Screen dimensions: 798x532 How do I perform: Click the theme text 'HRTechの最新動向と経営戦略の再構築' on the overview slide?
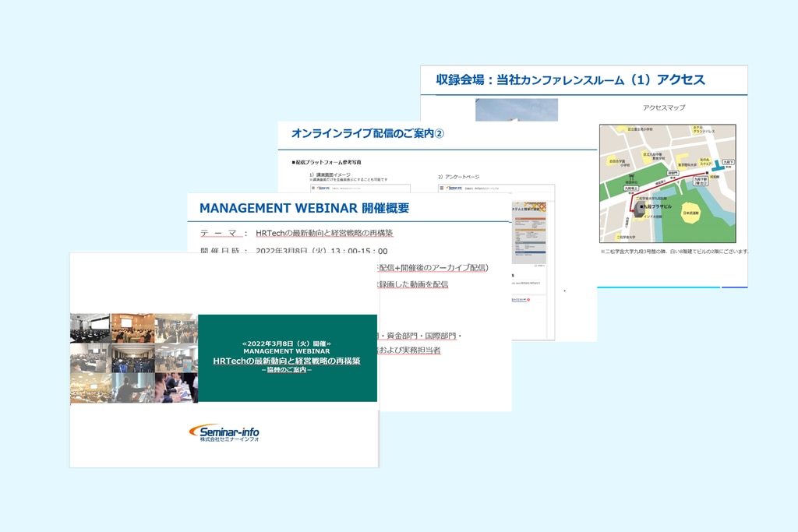(324, 233)
